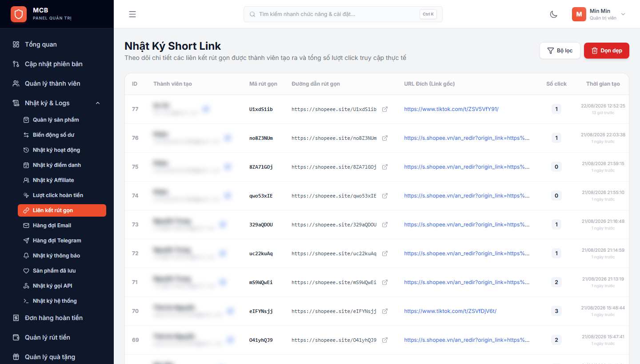Image resolution: width=640 pixels, height=364 pixels.
Task: Open external link icon for no8Z3NUm
Action: tap(385, 138)
